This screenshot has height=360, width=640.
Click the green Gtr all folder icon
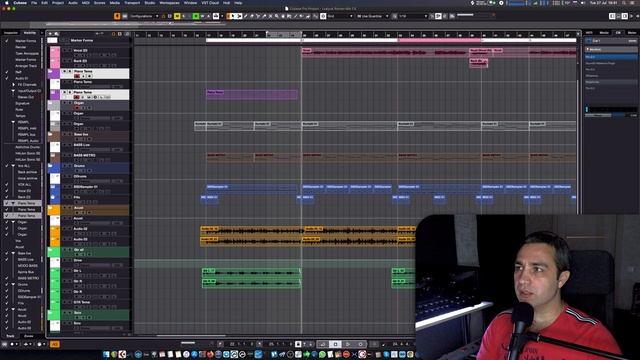[x=51, y=250]
